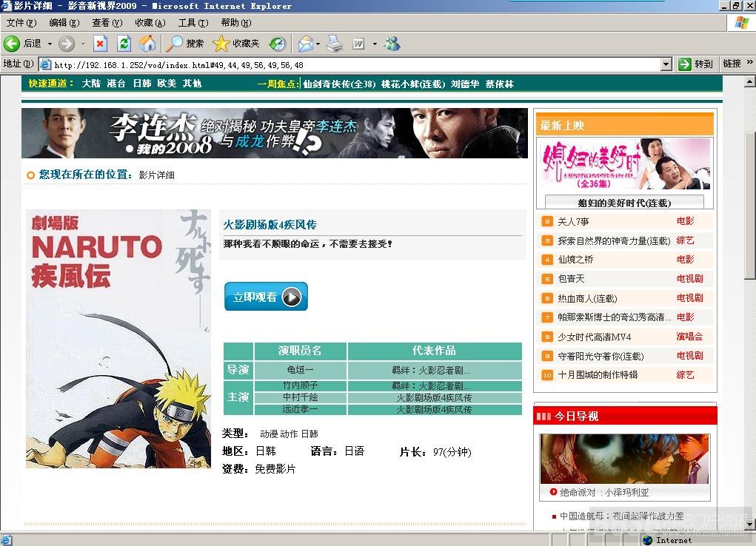Open Search with magnifier icon
This screenshot has width=756, height=546.
[173, 44]
